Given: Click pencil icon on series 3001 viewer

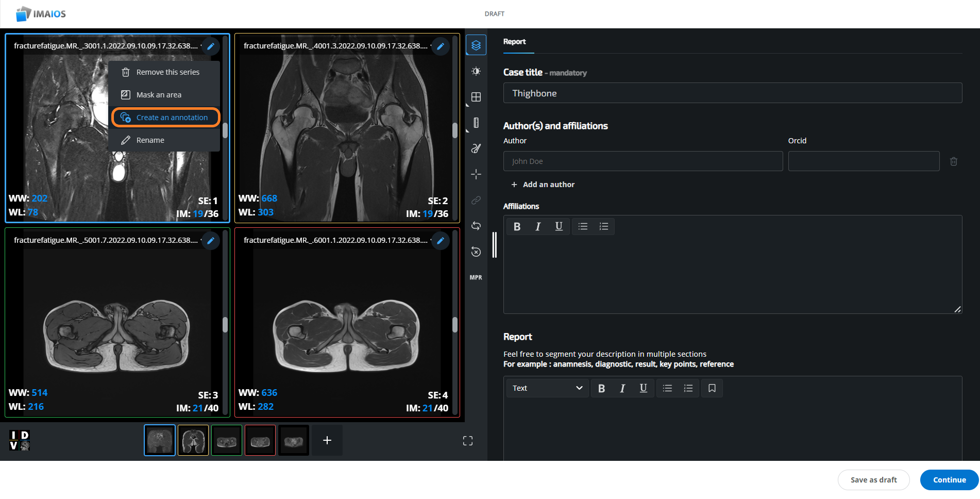Looking at the screenshot, I should coord(211,46).
